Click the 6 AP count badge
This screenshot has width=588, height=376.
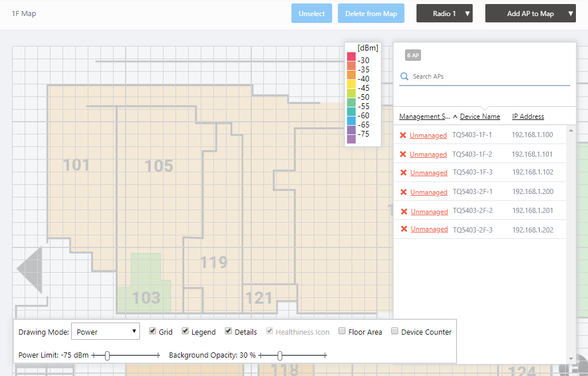tap(413, 56)
